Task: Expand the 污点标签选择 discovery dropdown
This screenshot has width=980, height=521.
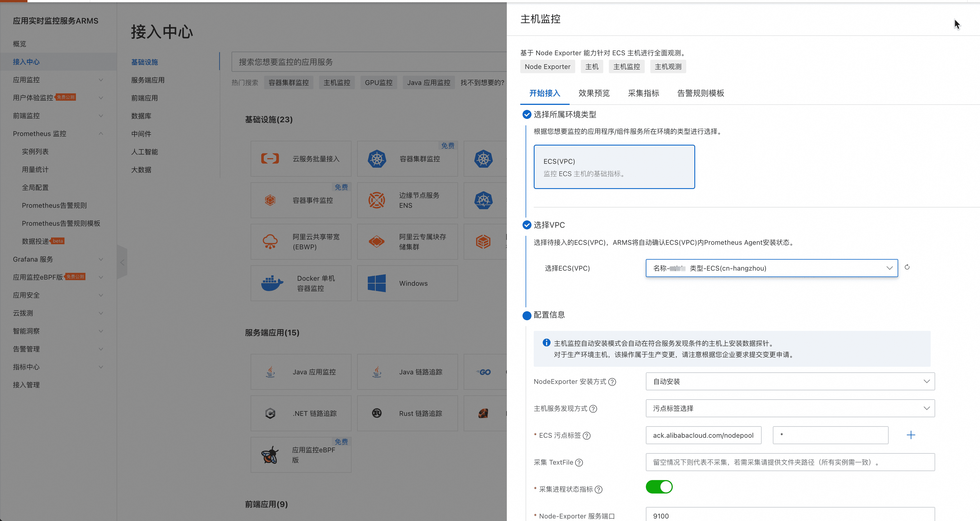Action: pos(790,408)
